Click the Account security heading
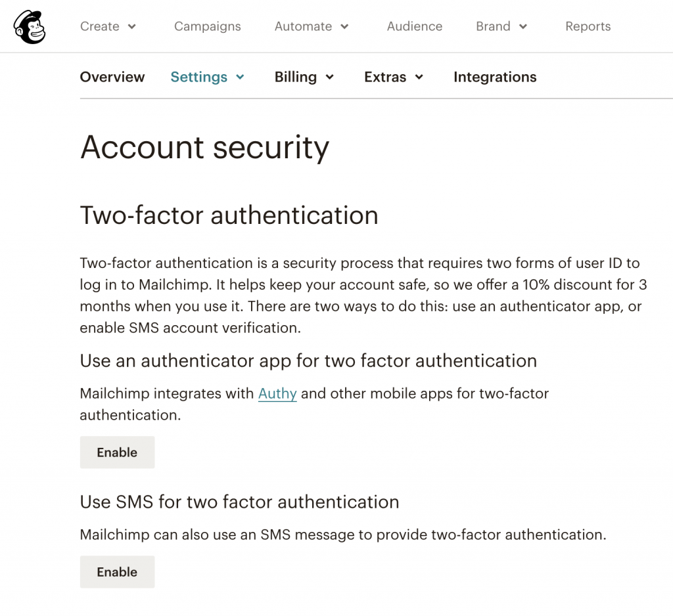This screenshot has height=616, width=673. 204,148
